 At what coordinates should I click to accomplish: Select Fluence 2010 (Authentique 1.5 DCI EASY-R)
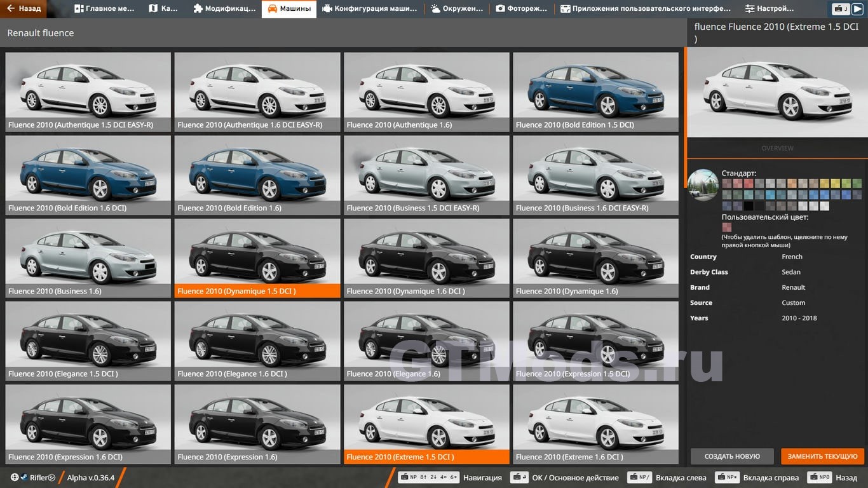tap(88, 92)
